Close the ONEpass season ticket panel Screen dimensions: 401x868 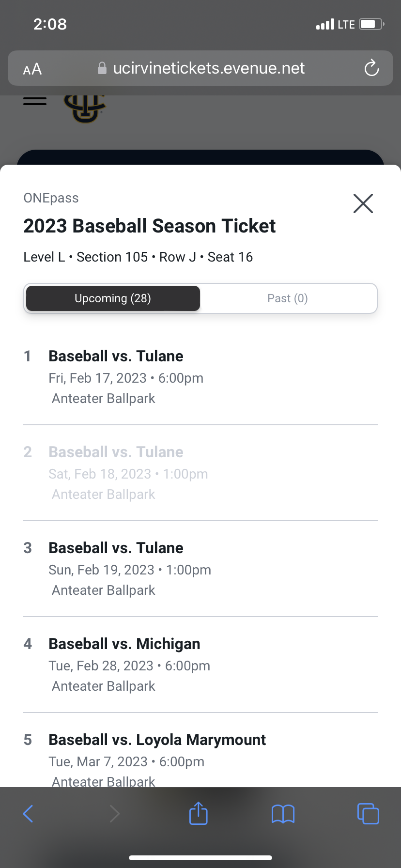363,203
